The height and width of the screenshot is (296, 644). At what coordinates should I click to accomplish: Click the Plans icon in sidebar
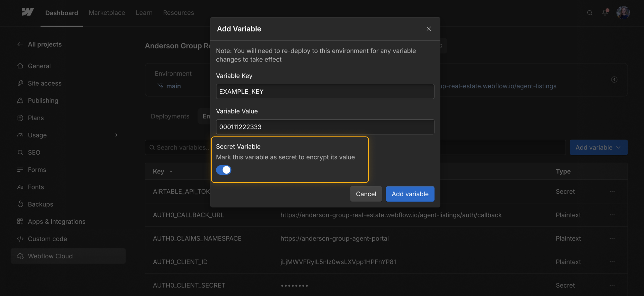[20, 118]
